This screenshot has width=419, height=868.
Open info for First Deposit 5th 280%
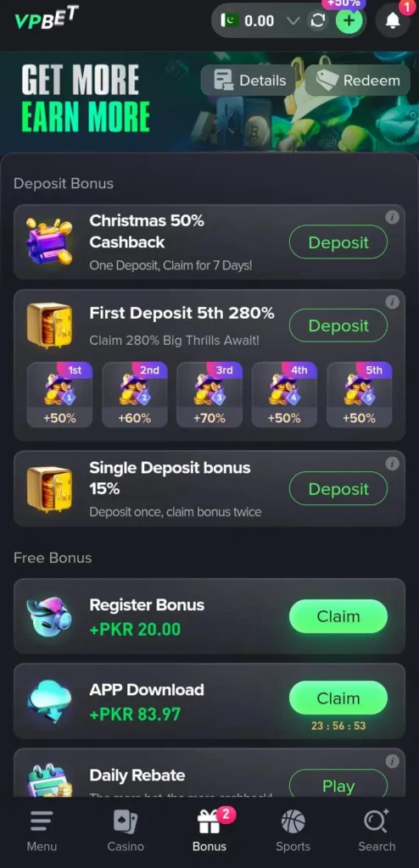393,302
